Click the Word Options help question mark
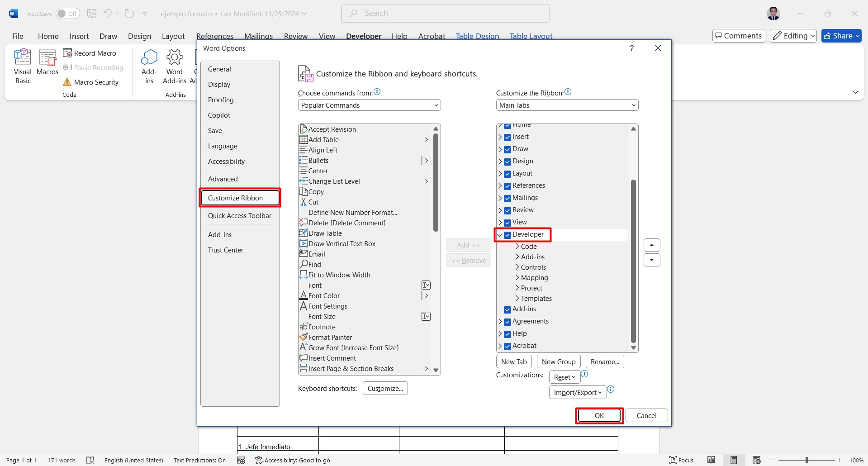This screenshot has height=466, width=868. coord(632,48)
